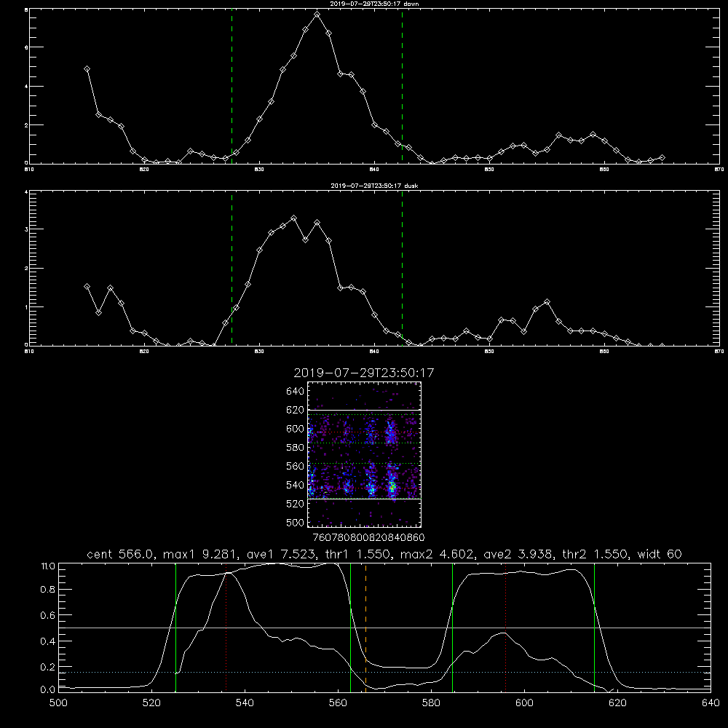
Task: Open the heatmap image thumbnail
Action: point(364,454)
